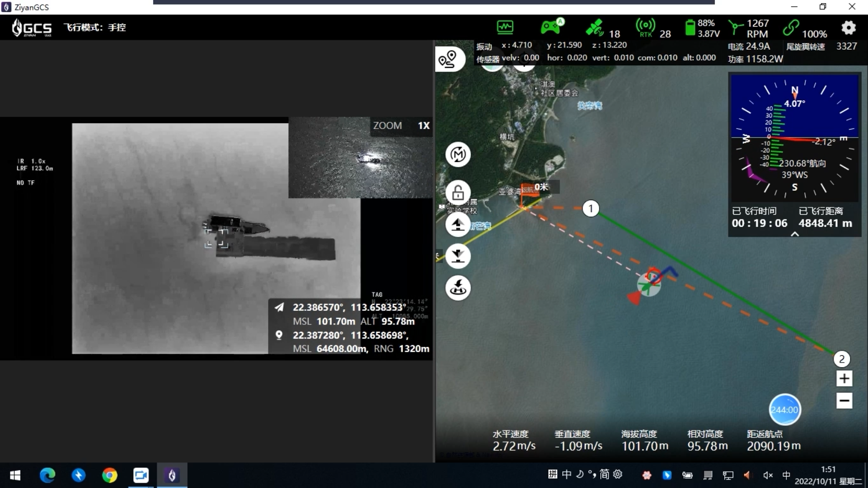
Task: Click the ZiyanGCS taskbar icon
Action: (x=172, y=475)
